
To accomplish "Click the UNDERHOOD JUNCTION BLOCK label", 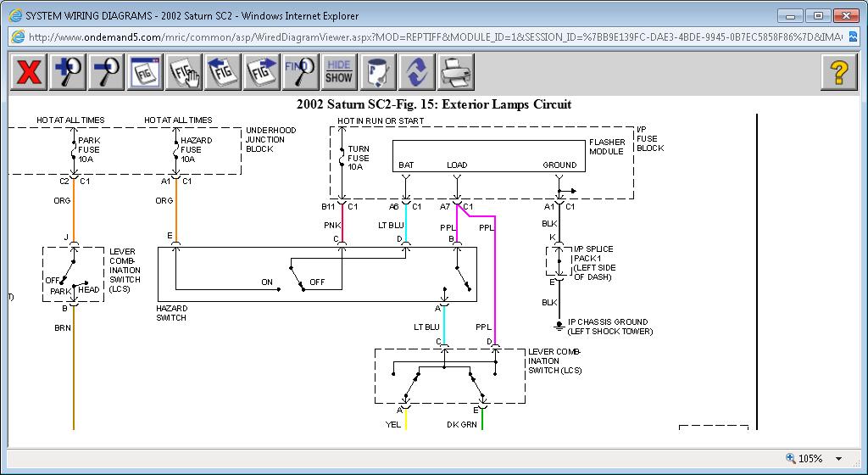I will coord(270,139).
